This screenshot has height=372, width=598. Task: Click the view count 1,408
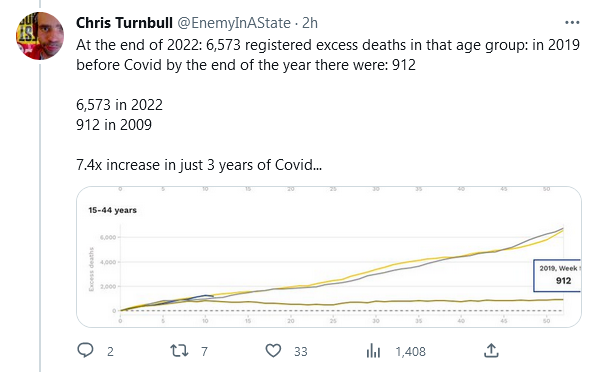[x=410, y=351]
